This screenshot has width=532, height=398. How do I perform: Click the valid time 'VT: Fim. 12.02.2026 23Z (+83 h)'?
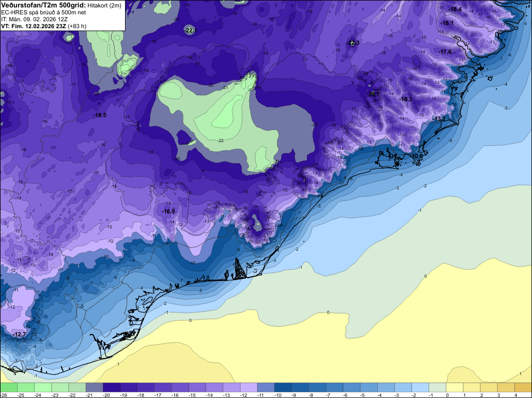point(44,26)
